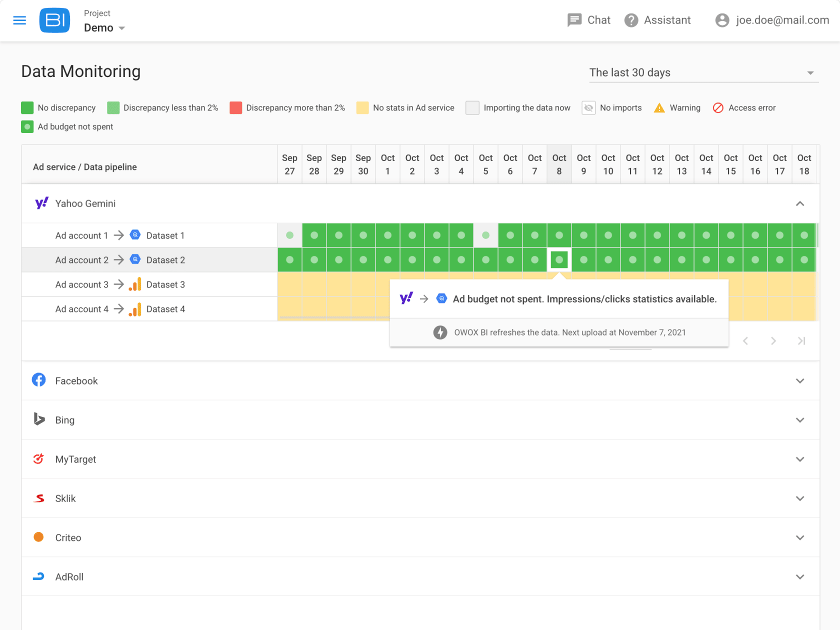Go to the previous page of dates
The image size is (840, 630).
pyautogui.click(x=745, y=341)
